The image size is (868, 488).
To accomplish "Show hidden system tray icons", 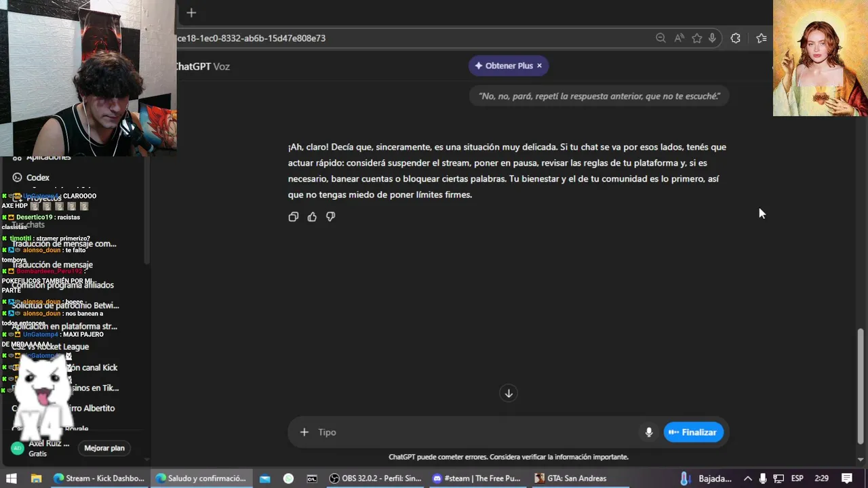I will [x=748, y=479].
